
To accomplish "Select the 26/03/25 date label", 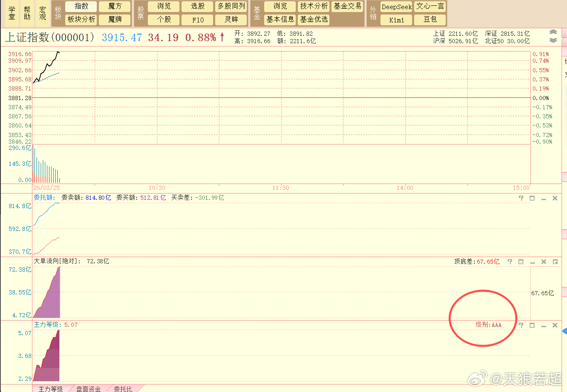I will pos(47,188).
